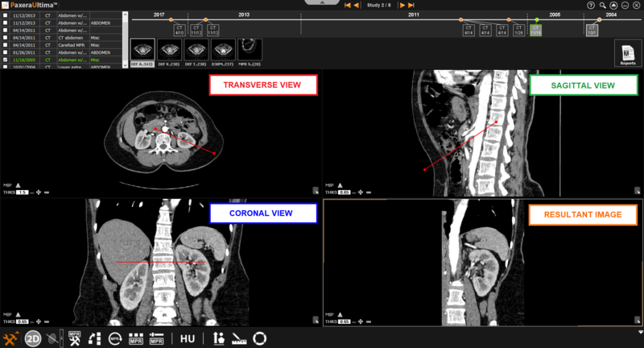Viewport: 644px width, 348px height.
Task: Open the help question mark icon
Action: pos(591,5)
